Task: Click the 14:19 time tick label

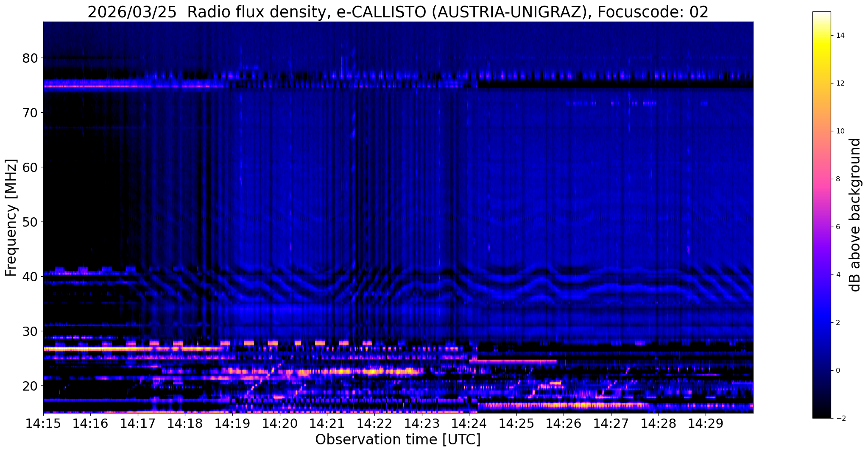Action: tap(232, 423)
